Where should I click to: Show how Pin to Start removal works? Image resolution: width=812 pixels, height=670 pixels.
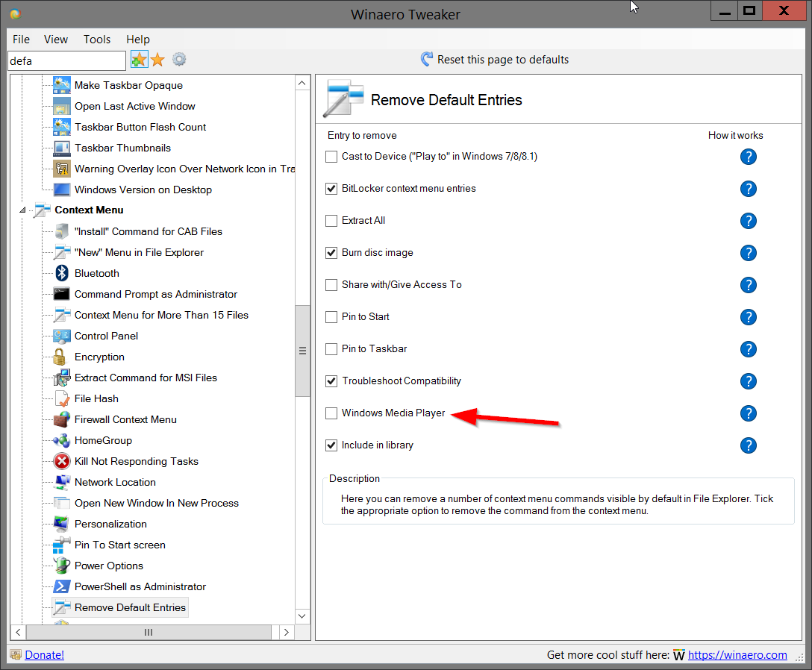point(749,317)
